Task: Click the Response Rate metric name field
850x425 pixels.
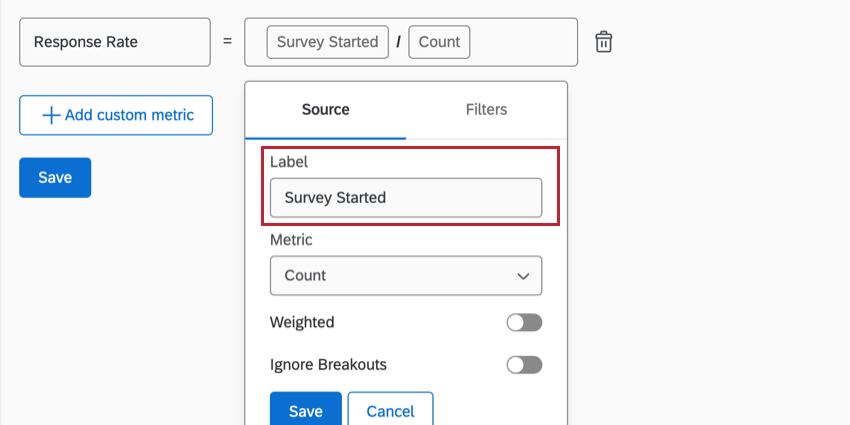Action: 115,42
